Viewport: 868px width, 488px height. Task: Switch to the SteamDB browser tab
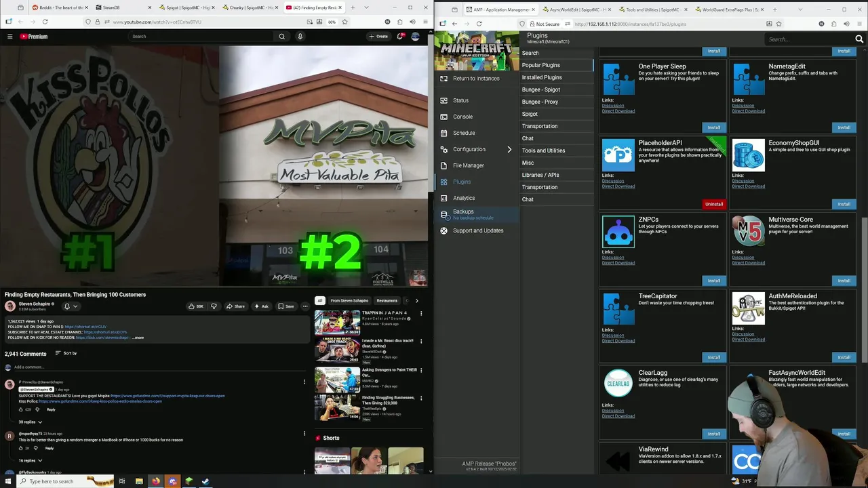click(123, 7)
